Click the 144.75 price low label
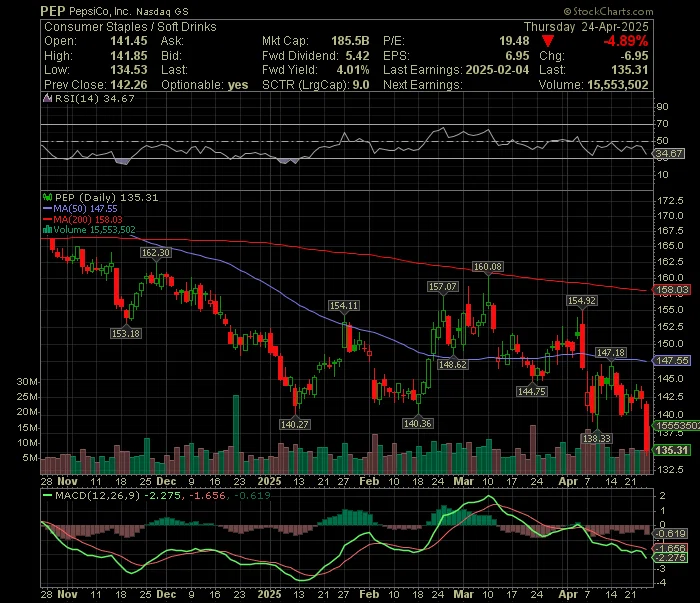This screenshot has height=603, width=700. point(532,392)
